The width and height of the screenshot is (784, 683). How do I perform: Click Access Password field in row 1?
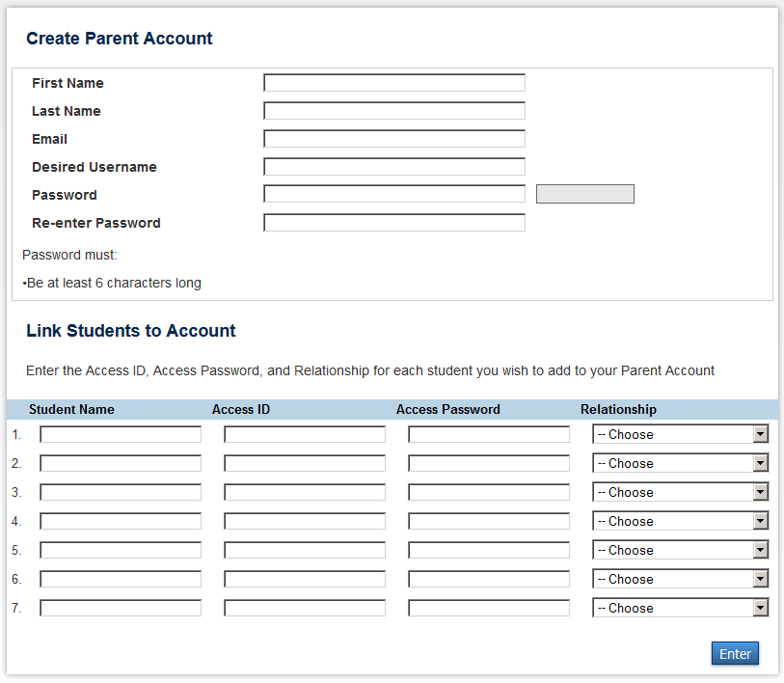489,434
